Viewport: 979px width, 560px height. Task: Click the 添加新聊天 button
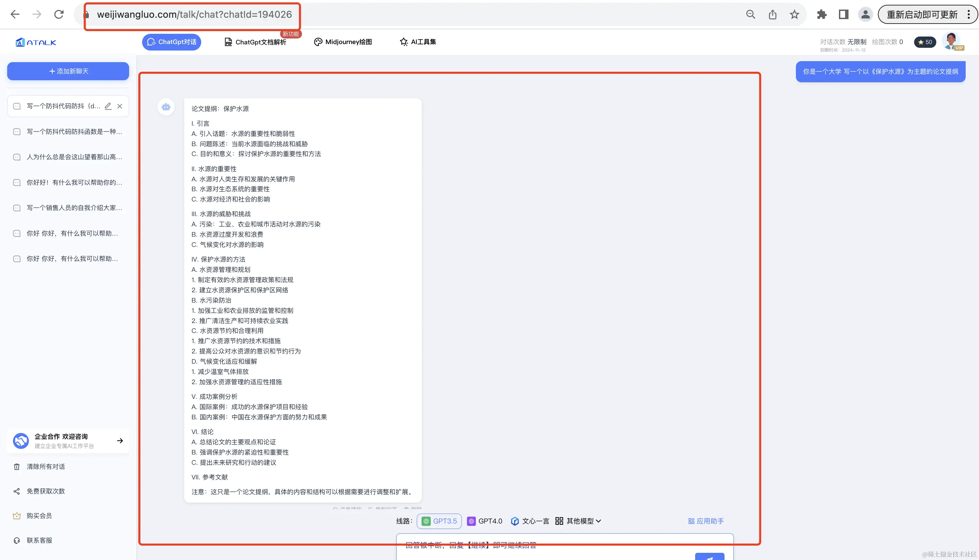68,71
